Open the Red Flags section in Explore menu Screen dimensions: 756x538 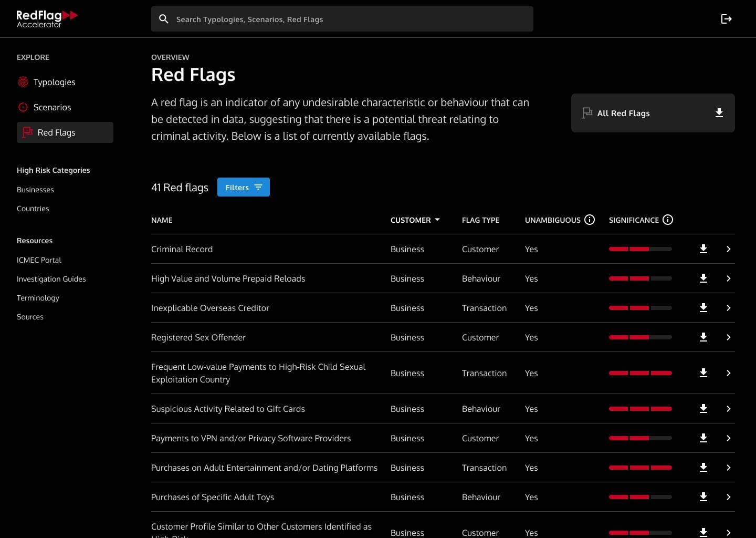tap(57, 132)
